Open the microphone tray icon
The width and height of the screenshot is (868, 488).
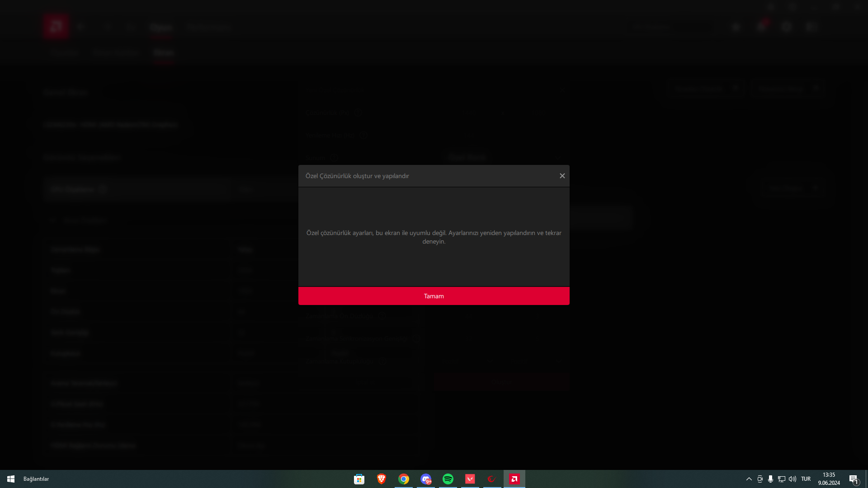click(x=770, y=479)
